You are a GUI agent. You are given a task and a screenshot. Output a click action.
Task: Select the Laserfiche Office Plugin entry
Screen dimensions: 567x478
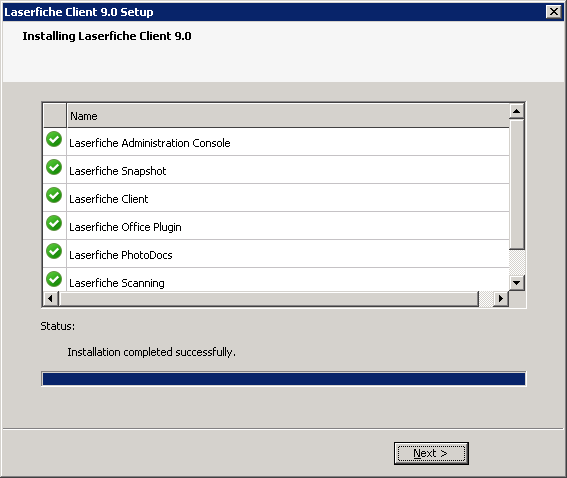tap(276, 226)
